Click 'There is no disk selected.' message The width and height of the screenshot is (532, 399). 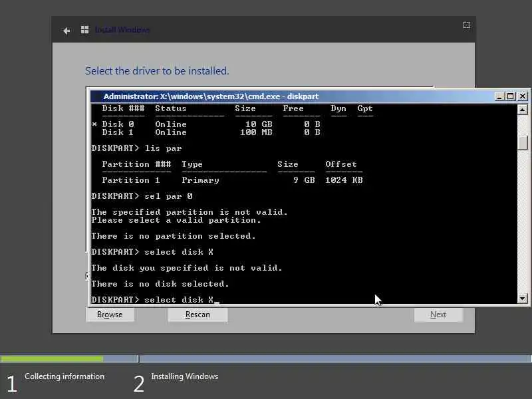click(160, 284)
